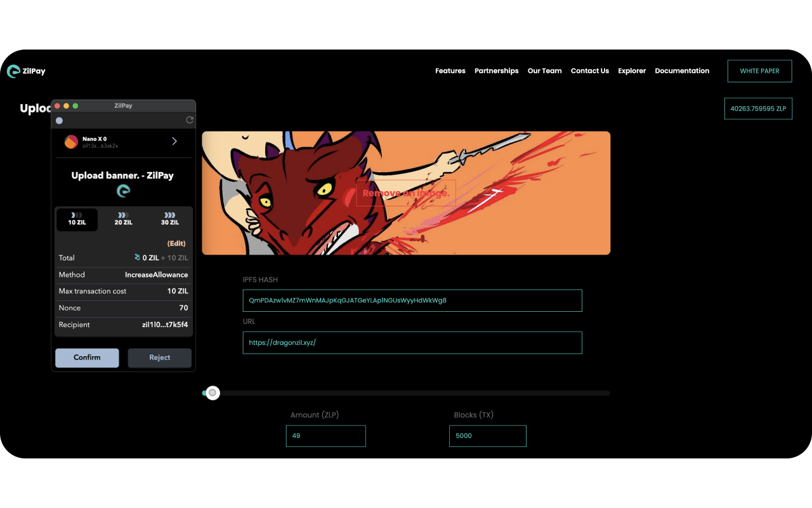Click the Upload banner. - ZilPay title
The width and height of the screenshot is (812, 508).
point(122,176)
